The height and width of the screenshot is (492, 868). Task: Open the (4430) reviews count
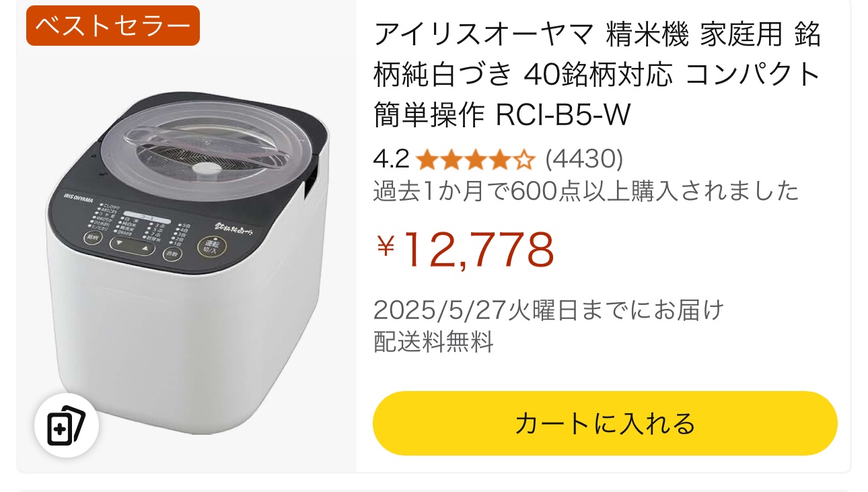click(x=584, y=160)
